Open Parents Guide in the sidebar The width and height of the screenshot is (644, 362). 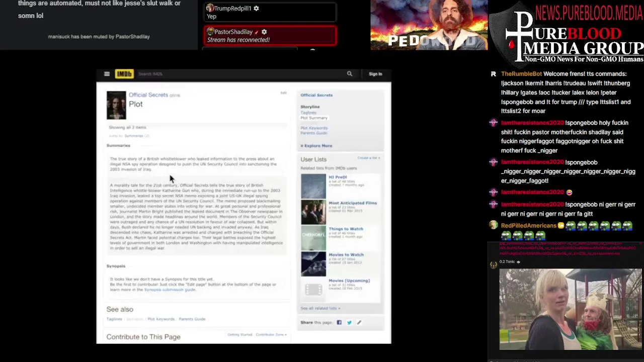pos(313,133)
